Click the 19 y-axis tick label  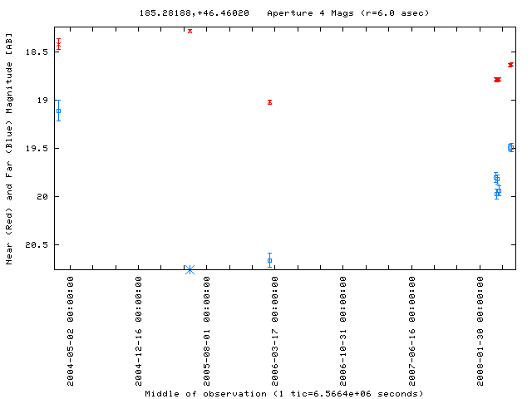click(x=42, y=100)
